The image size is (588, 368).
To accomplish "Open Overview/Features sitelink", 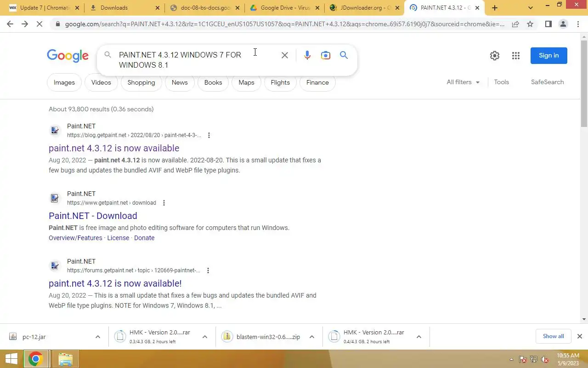I will [x=75, y=238].
